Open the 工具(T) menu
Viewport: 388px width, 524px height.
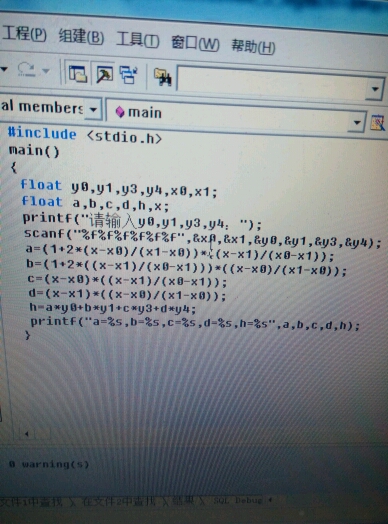click(x=138, y=40)
